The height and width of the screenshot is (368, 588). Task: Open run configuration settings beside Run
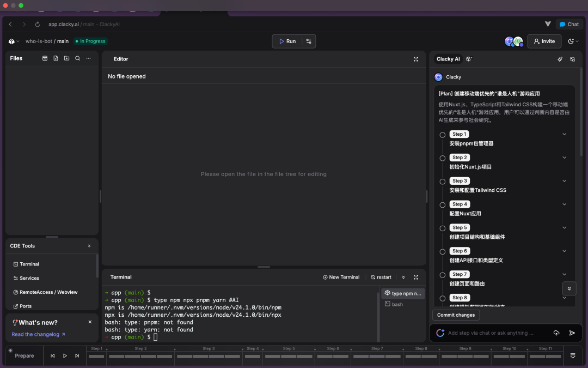(x=309, y=41)
